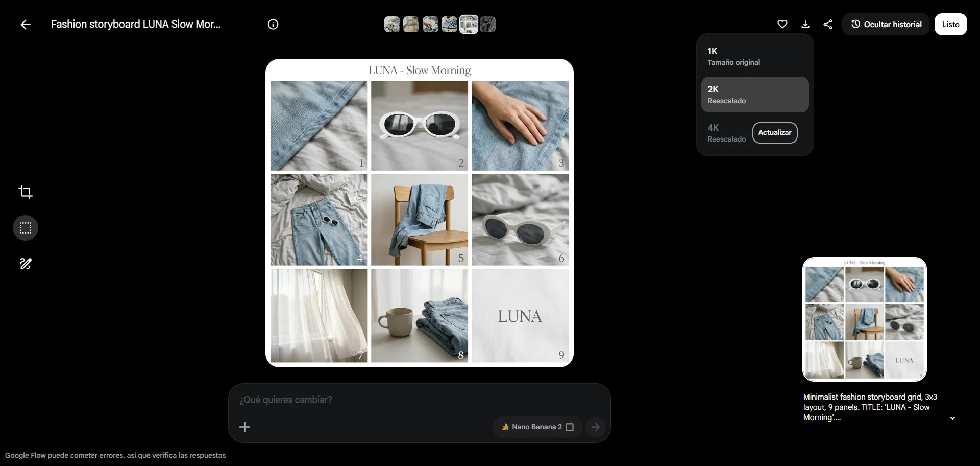980x466 pixels.
Task: Choose 2K Reescalado download size
Action: 755,95
